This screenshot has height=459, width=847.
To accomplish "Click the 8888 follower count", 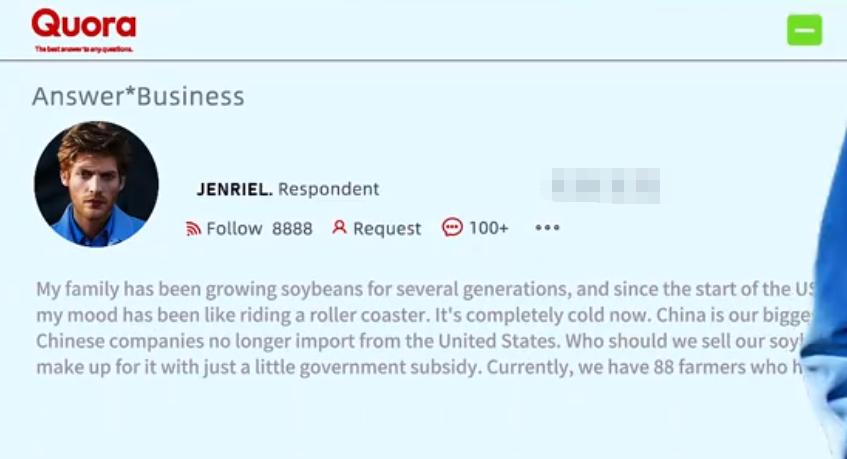I will (x=292, y=229).
